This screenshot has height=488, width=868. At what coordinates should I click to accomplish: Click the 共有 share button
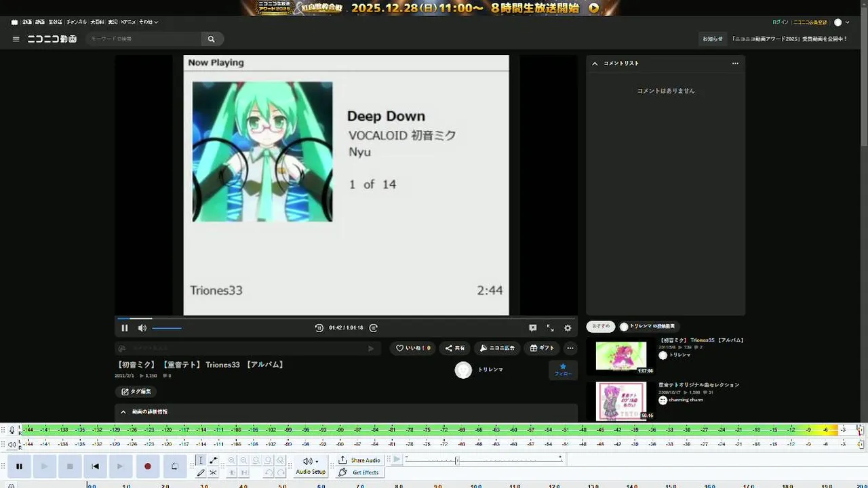coord(455,348)
